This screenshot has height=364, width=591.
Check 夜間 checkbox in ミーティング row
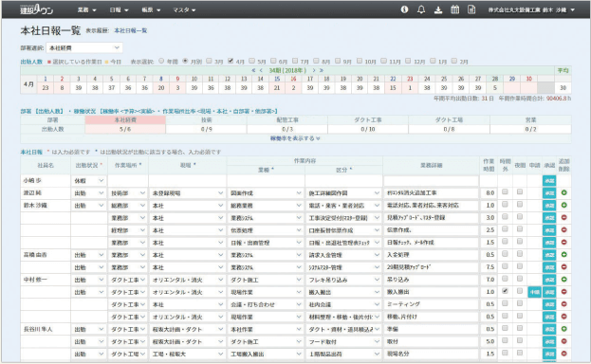coord(520,303)
